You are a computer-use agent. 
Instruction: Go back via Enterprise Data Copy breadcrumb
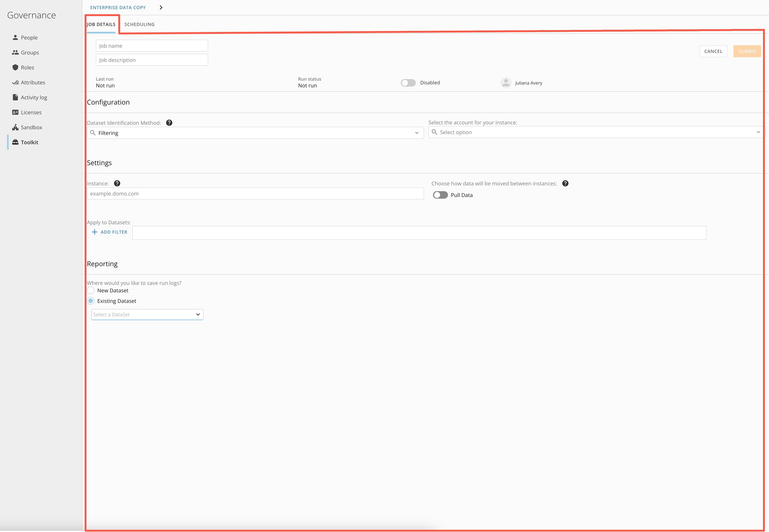118,7
